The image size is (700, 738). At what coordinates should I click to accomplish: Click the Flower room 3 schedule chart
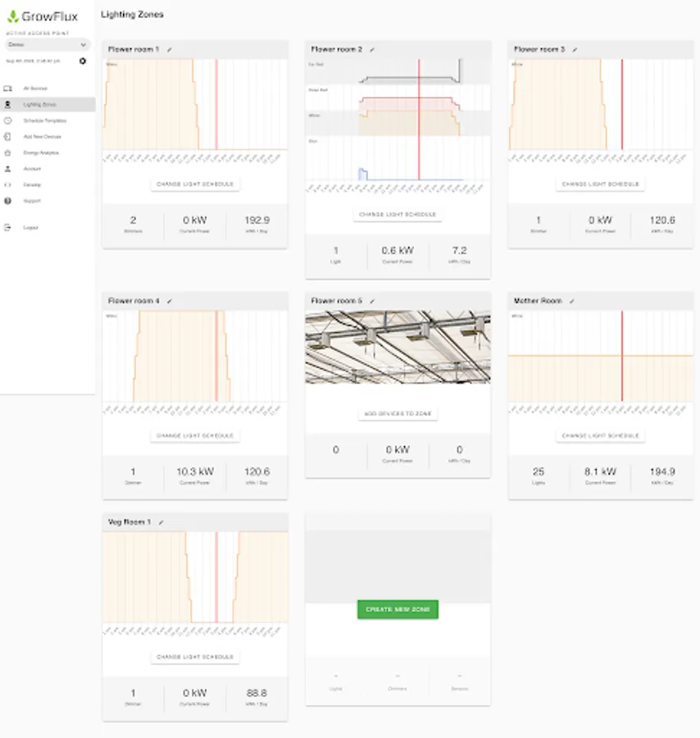(600, 104)
